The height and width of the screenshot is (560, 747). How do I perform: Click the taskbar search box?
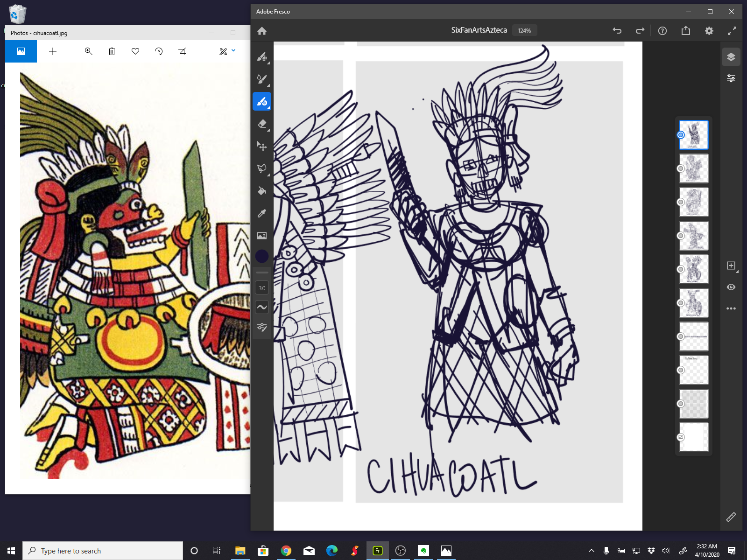point(103,551)
